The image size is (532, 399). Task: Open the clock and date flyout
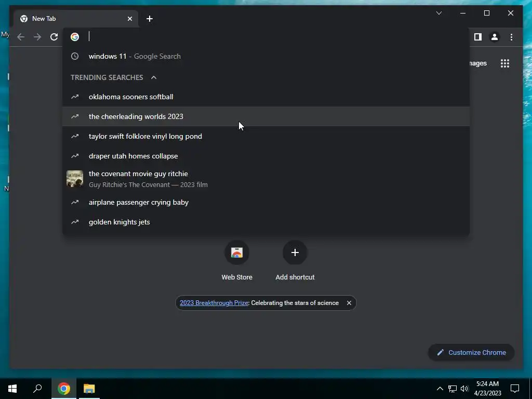pos(487,389)
